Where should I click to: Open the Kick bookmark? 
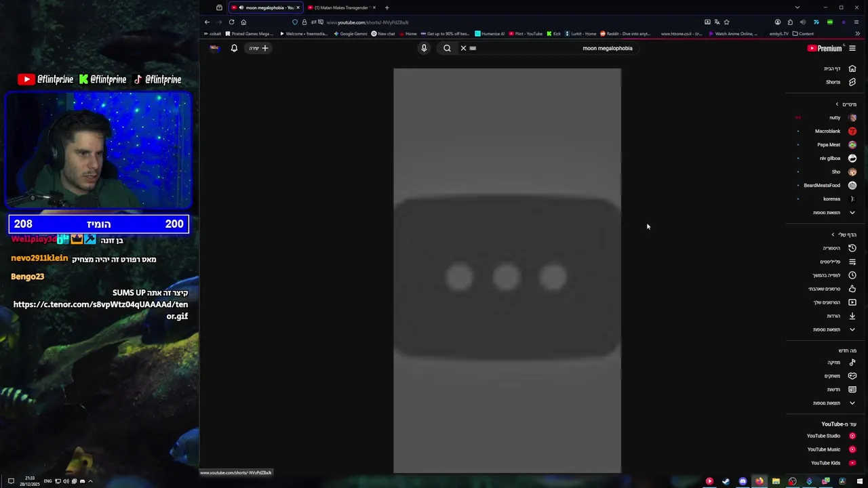pos(554,33)
